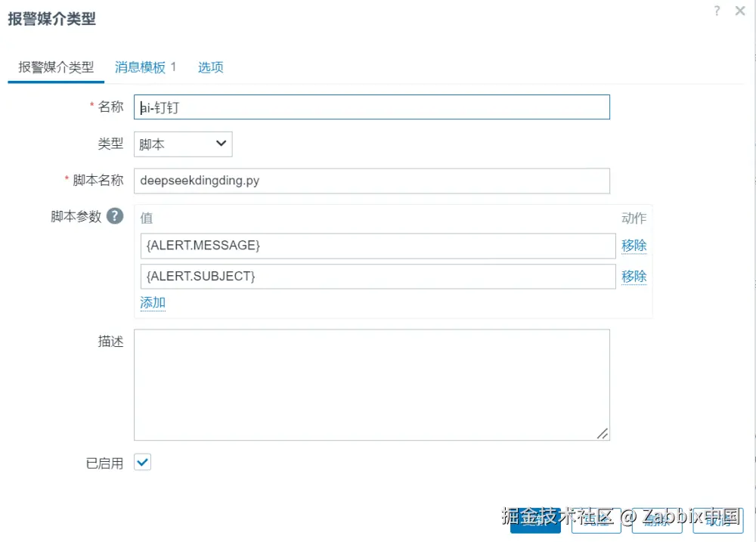Click the {ALERT.MESSAGE} parameter value field

tap(378, 246)
